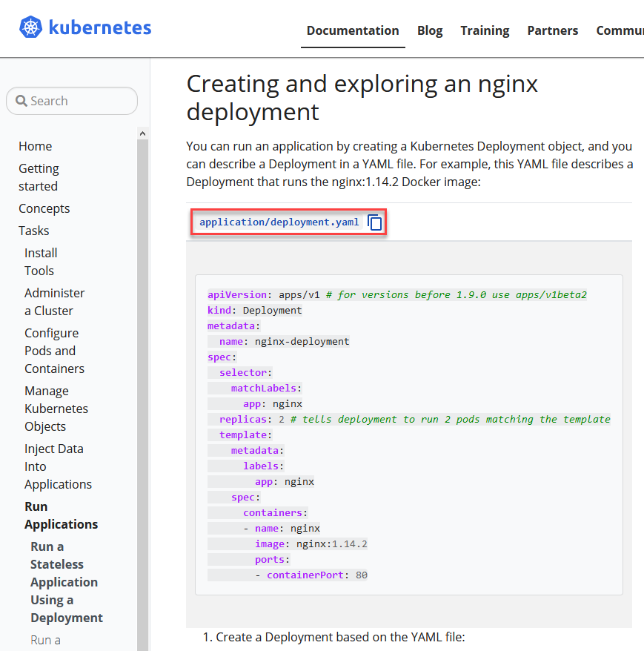Click the 'replicas: 2' line in code
The image size is (644, 651).
[x=252, y=420]
